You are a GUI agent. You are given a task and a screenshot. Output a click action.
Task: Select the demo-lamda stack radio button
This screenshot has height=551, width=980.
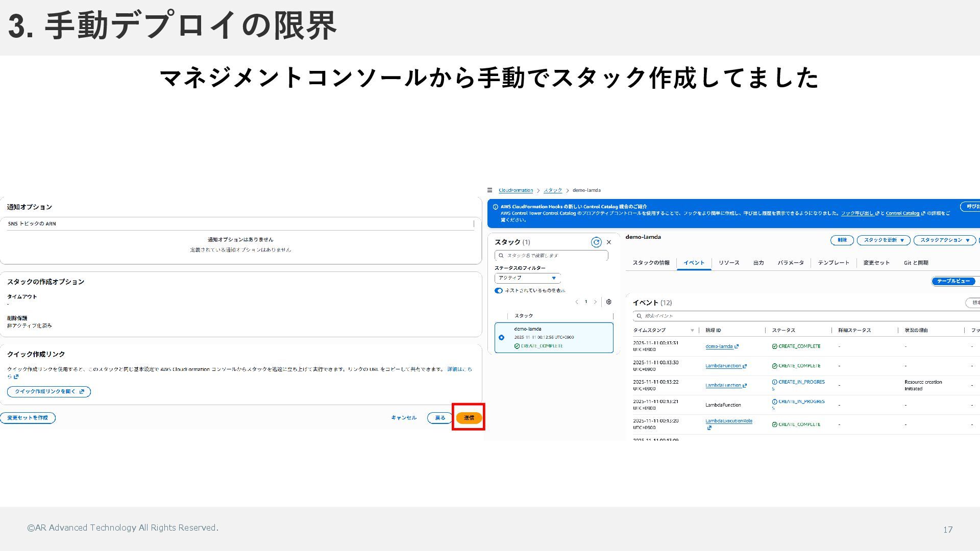click(501, 337)
